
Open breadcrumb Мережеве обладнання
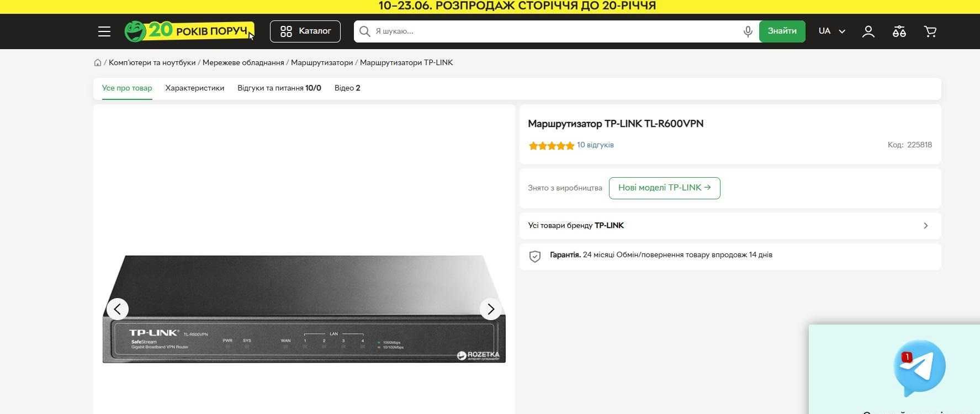click(x=243, y=62)
